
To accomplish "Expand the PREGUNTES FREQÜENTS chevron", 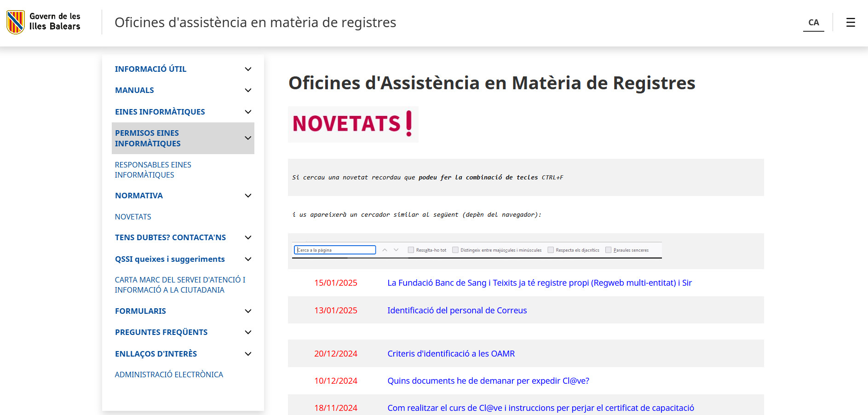I will click(x=248, y=332).
